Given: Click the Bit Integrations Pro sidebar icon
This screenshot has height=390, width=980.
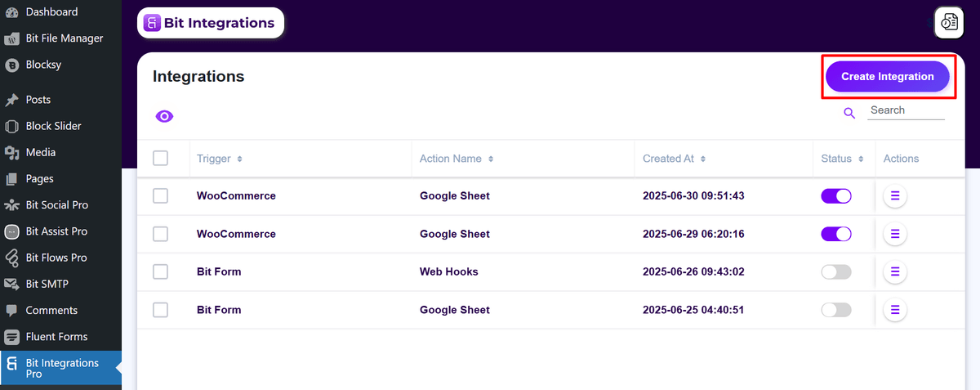Looking at the screenshot, I should point(11,364).
